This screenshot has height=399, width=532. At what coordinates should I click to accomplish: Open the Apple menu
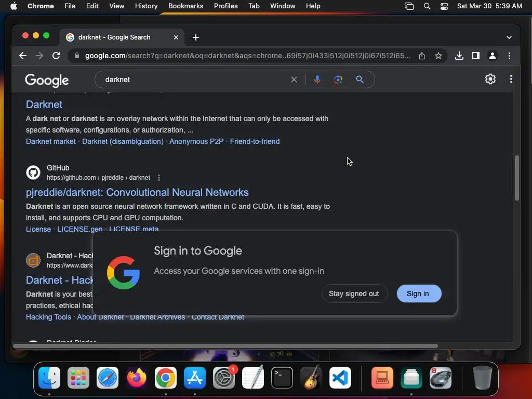pyautogui.click(x=14, y=6)
